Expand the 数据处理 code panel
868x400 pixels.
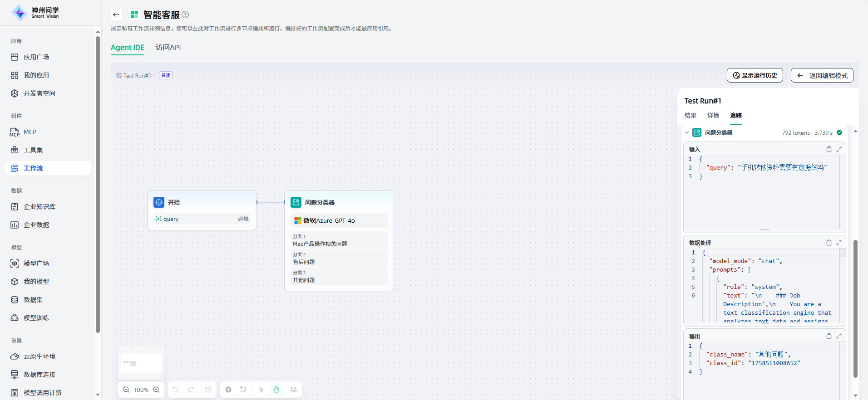839,243
